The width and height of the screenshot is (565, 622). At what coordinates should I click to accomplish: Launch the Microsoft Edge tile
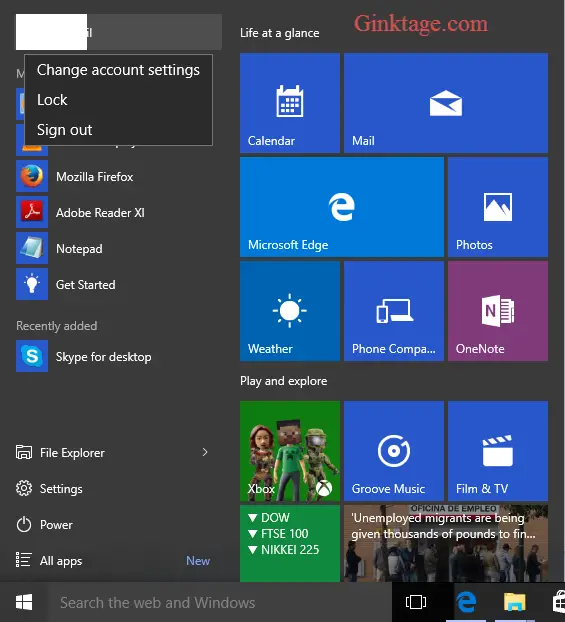342,207
